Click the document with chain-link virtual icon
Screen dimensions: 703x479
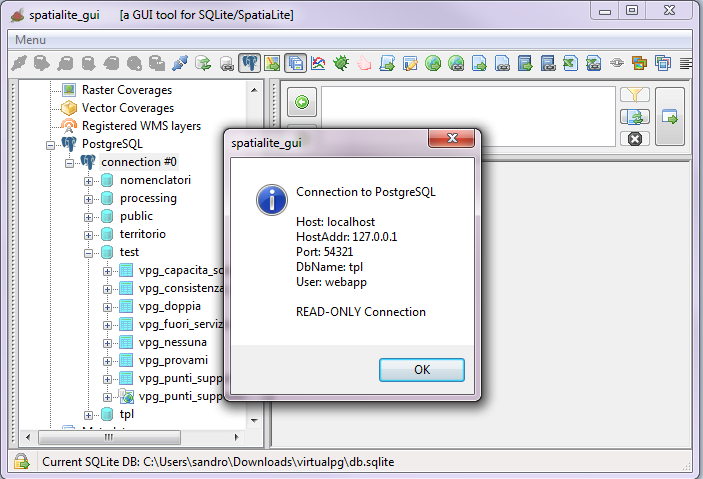click(x=502, y=63)
